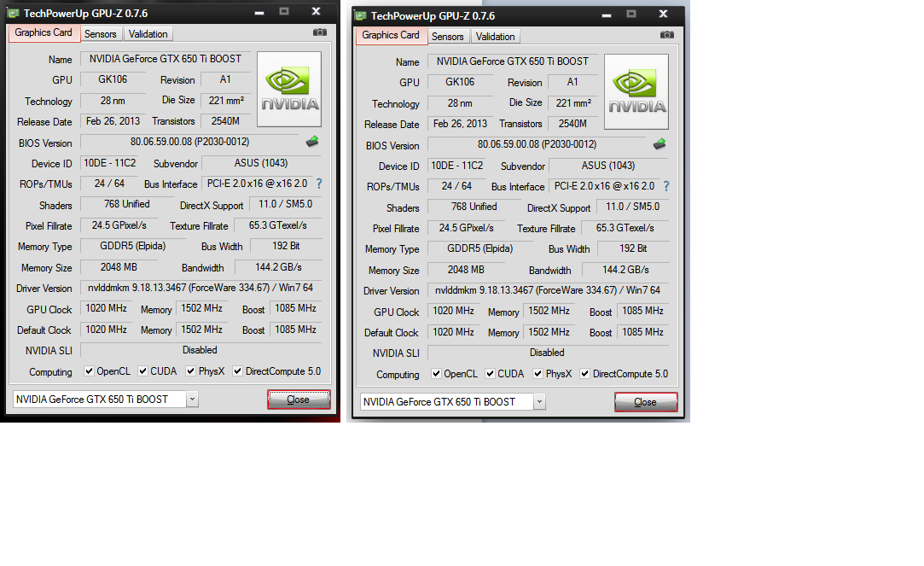
Task: Open Validation tab in right window
Action: (495, 37)
